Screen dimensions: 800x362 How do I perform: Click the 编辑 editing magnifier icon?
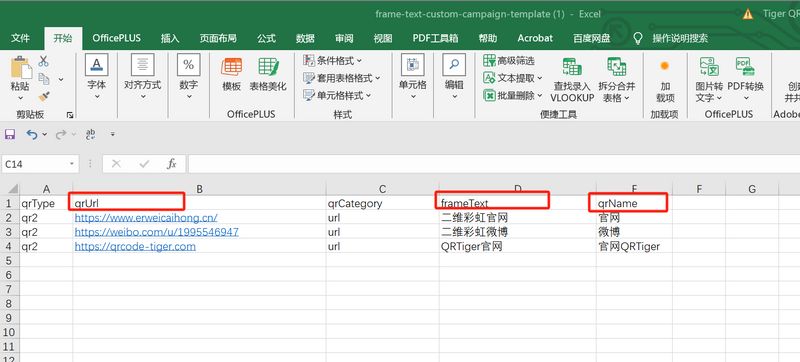click(454, 65)
